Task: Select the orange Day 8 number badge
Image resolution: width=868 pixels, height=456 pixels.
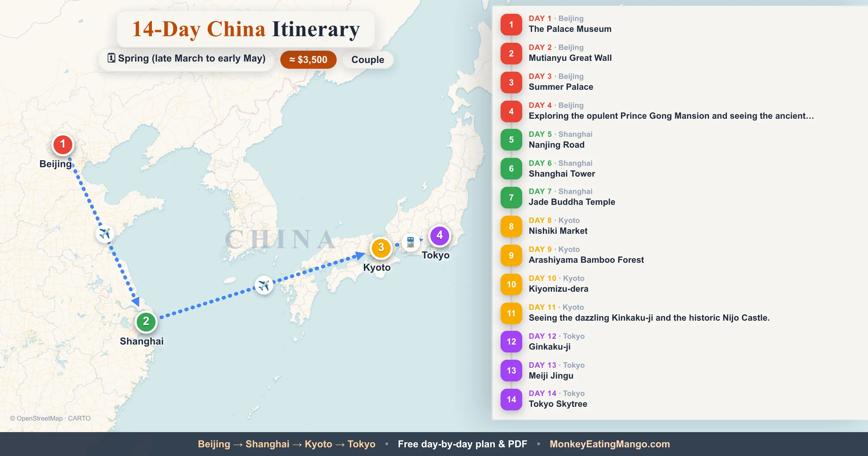Action: point(511,227)
